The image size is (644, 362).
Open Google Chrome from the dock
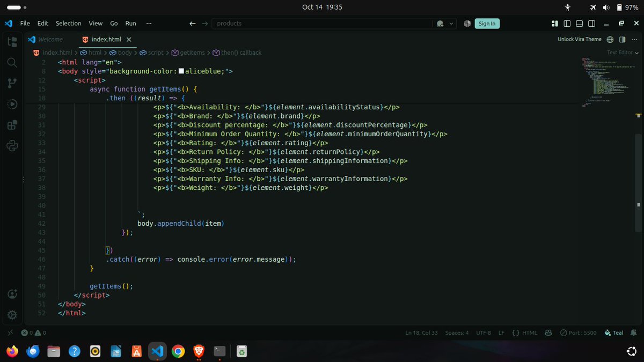click(x=178, y=351)
